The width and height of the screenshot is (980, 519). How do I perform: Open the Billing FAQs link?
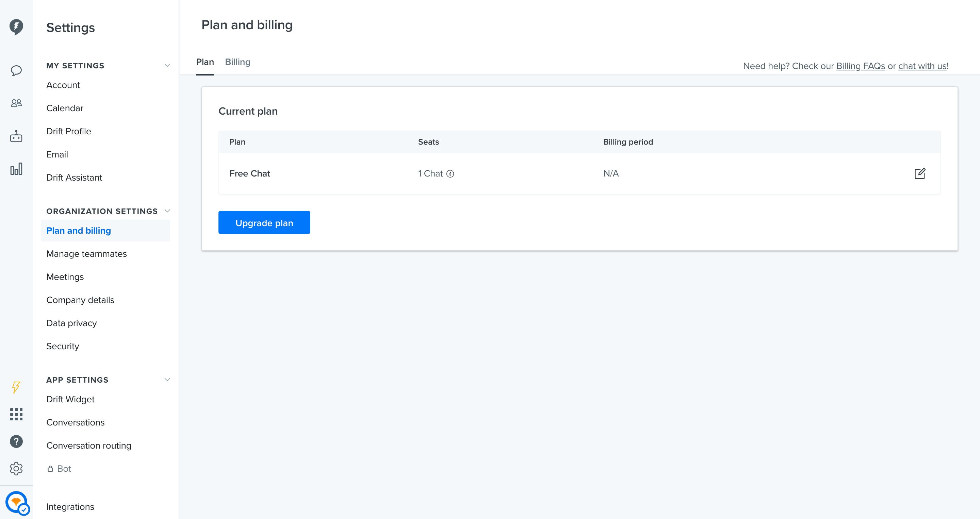pyautogui.click(x=860, y=66)
